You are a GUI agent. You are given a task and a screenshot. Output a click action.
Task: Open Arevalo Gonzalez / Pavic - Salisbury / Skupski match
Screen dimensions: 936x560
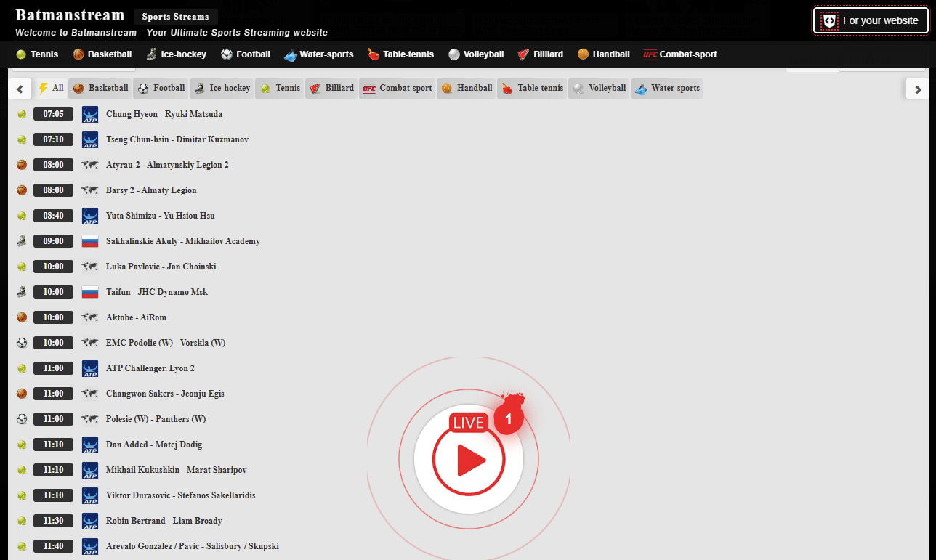193,546
